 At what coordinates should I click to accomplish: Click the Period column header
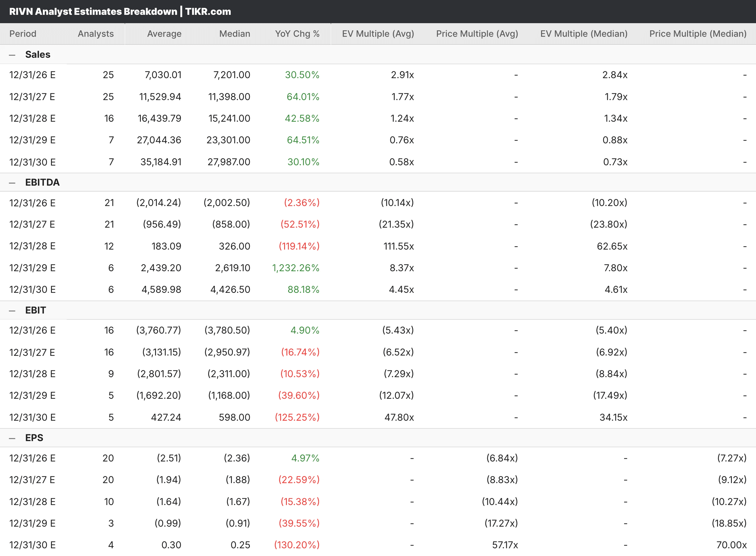(x=23, y=34)
